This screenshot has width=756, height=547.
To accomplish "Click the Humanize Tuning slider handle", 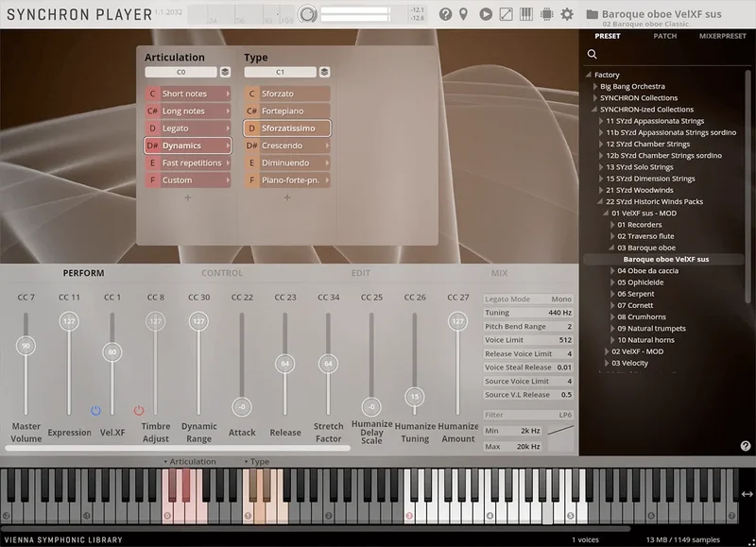I will (x=415, y=397).
